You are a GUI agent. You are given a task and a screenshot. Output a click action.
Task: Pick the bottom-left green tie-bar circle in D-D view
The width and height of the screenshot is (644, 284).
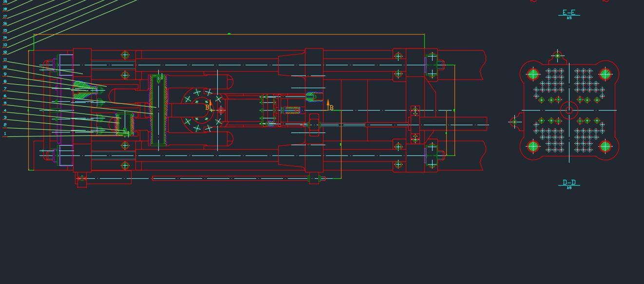point(533,146)
